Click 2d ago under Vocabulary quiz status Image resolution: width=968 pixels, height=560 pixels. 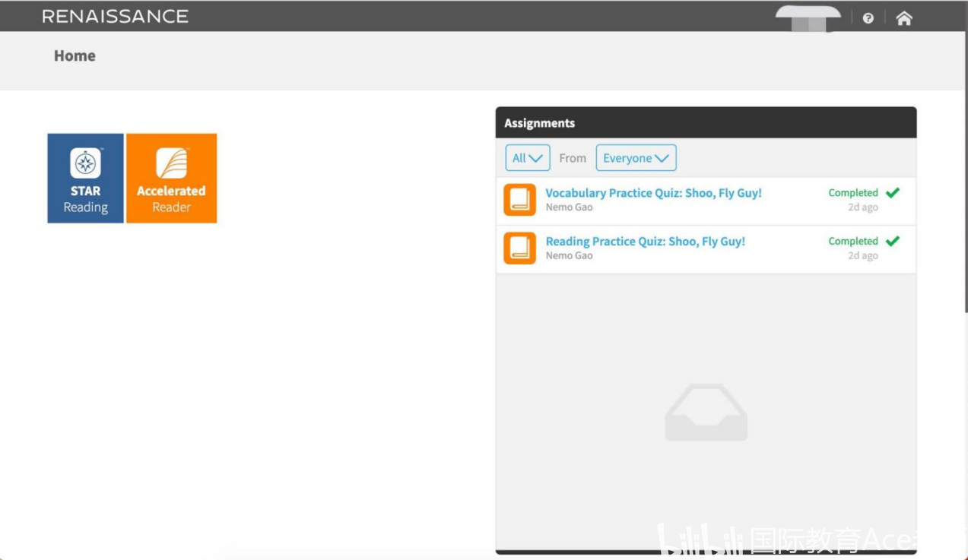point(863,207)
